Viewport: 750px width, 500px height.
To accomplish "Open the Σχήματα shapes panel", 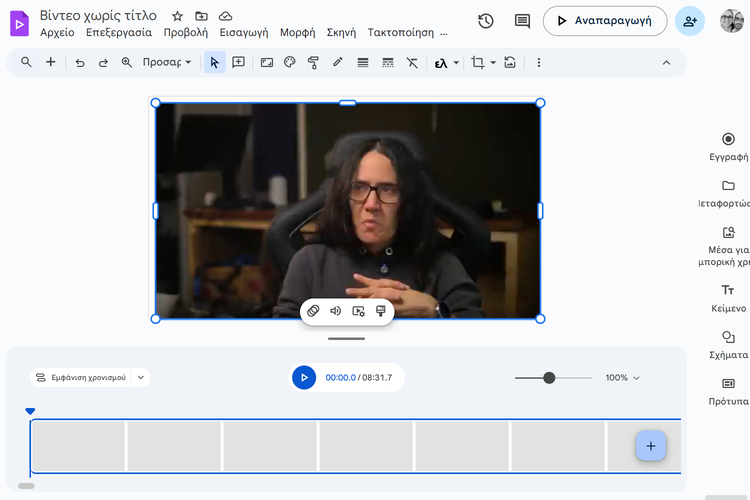I will tap(728, 338).
